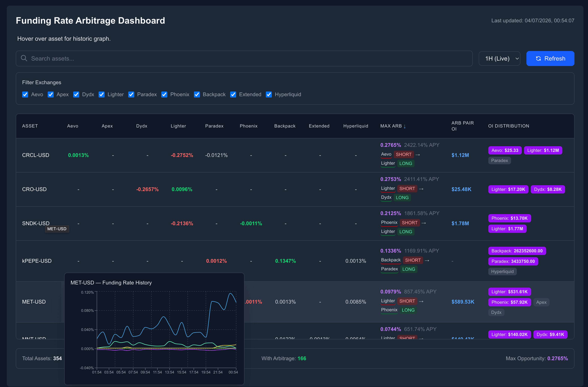Select the CRCL-USD asset row name
The image size is (588, 387).
[35, 155]
